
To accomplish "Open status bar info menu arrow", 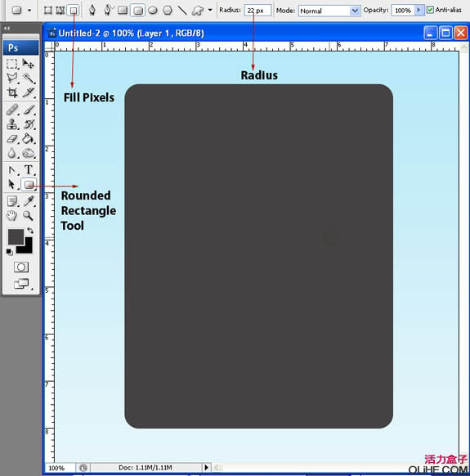I will [206, 468].
